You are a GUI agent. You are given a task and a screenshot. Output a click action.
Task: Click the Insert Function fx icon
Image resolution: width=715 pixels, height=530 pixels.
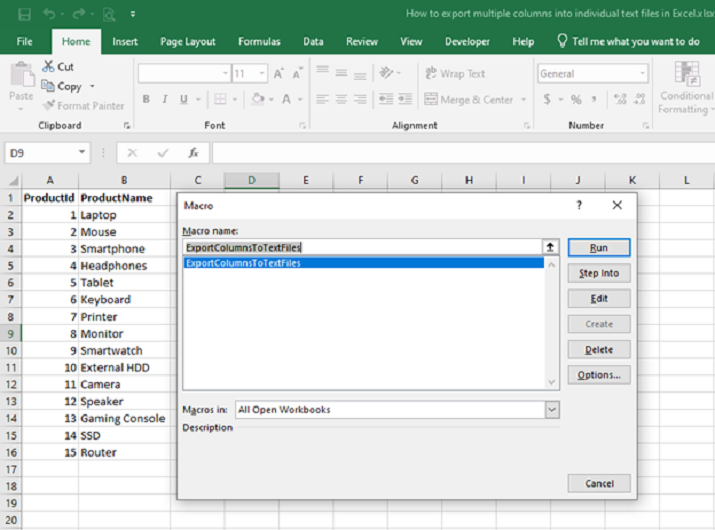194,153
